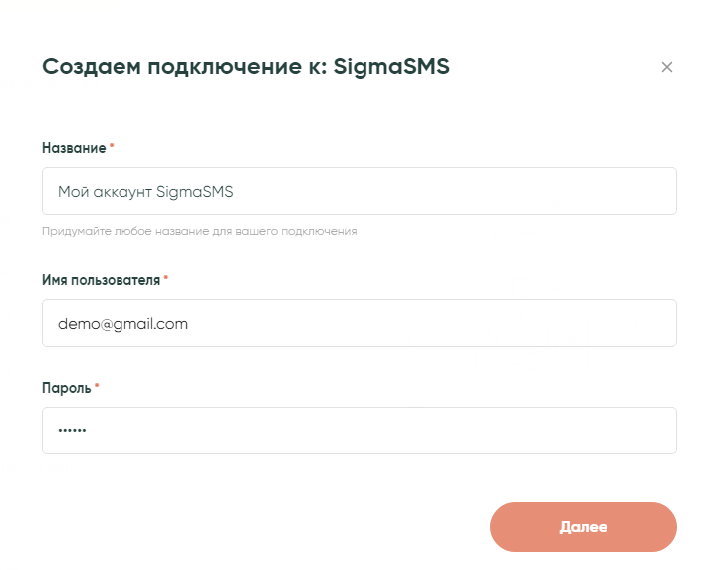This screenshot has width=728, height=570.
Task: Focus the Имя пользователя input field
Action: 359,323
